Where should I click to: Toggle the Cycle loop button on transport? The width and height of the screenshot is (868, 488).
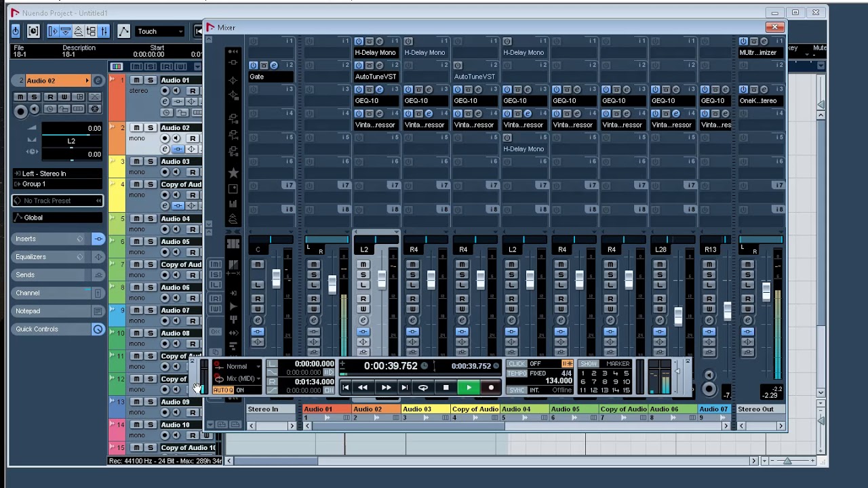pyautogui.click(x=423, y=388)
